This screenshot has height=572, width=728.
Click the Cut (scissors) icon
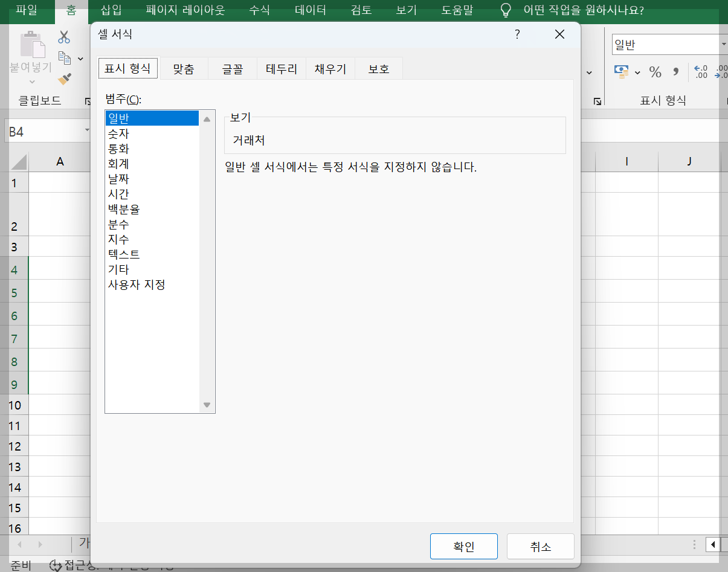pyautogui.click(x=63, y=37)
